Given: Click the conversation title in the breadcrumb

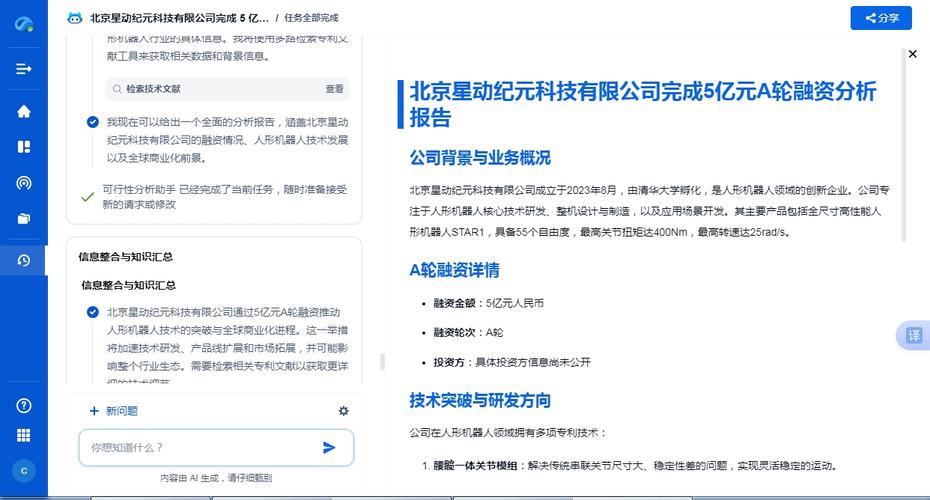Looking at the screenshot, I should [179, 18].
